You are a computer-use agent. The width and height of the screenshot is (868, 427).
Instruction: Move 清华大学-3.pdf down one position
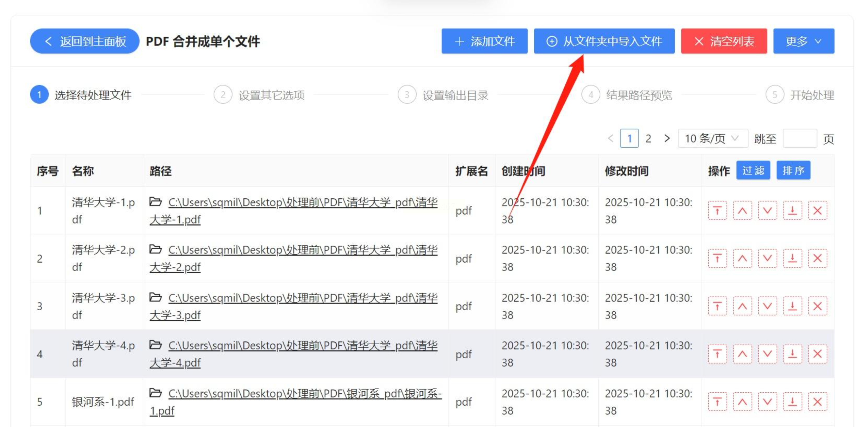click(767, 306)
